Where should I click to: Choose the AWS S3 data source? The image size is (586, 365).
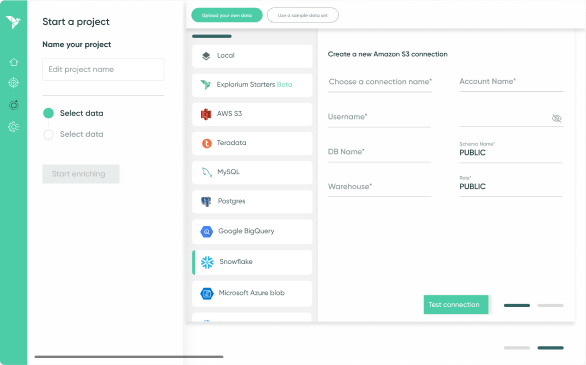coord(252,114)
